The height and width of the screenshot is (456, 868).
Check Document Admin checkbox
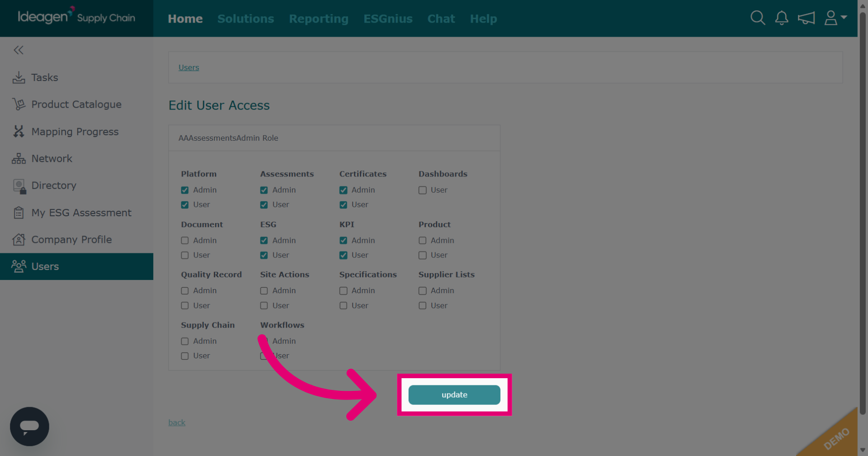coord(185,241)
